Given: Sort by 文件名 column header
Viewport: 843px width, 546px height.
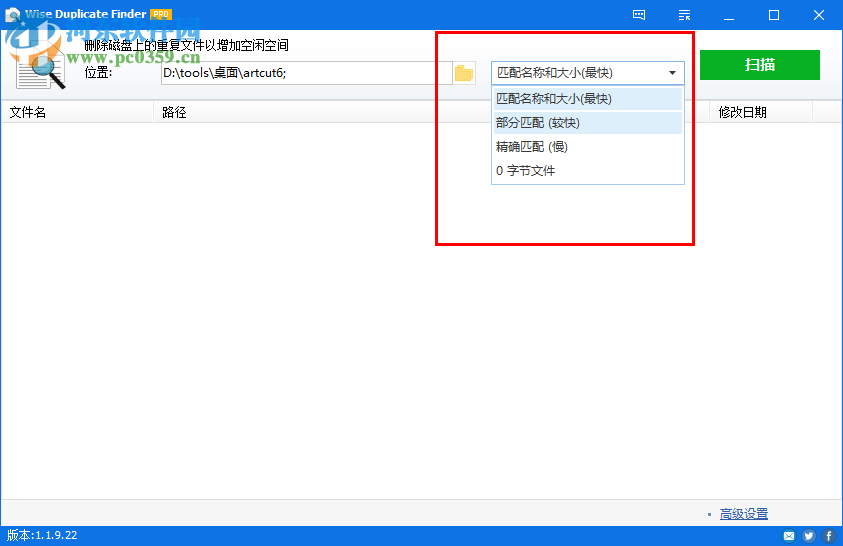Looking at the screenshot, I should tap(77, 112).
